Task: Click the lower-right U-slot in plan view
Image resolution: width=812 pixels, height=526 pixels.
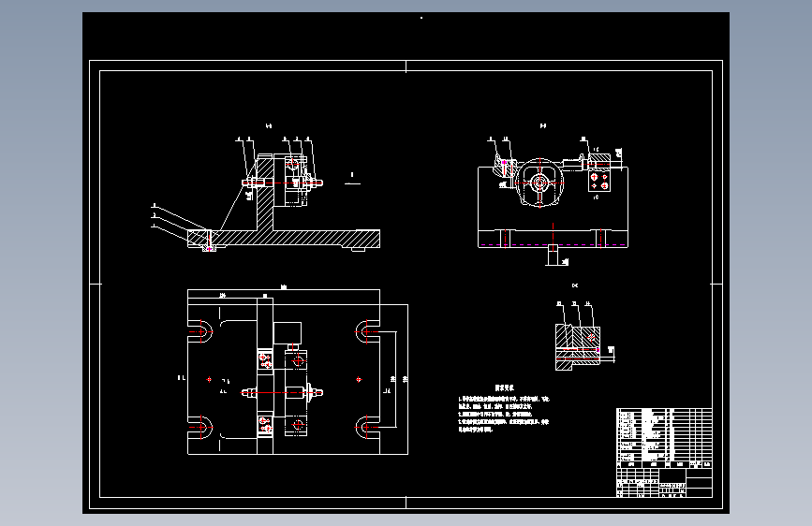Action: (x=367, y=428)
